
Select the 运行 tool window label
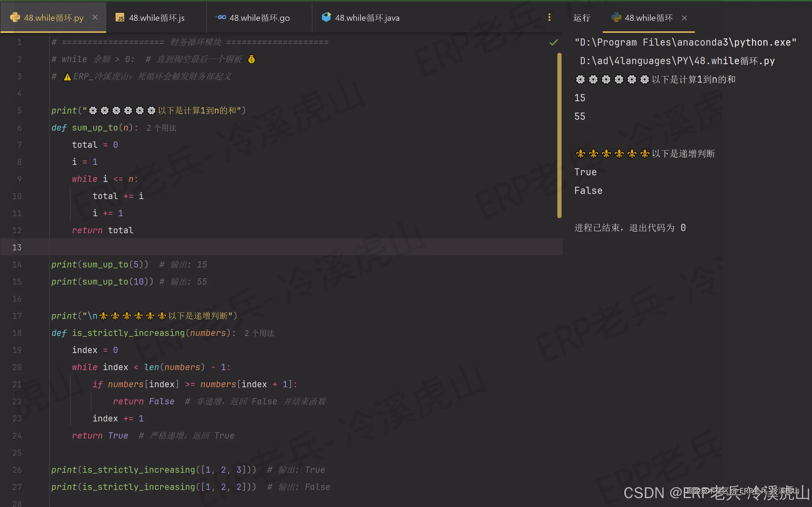pos(581,18)
